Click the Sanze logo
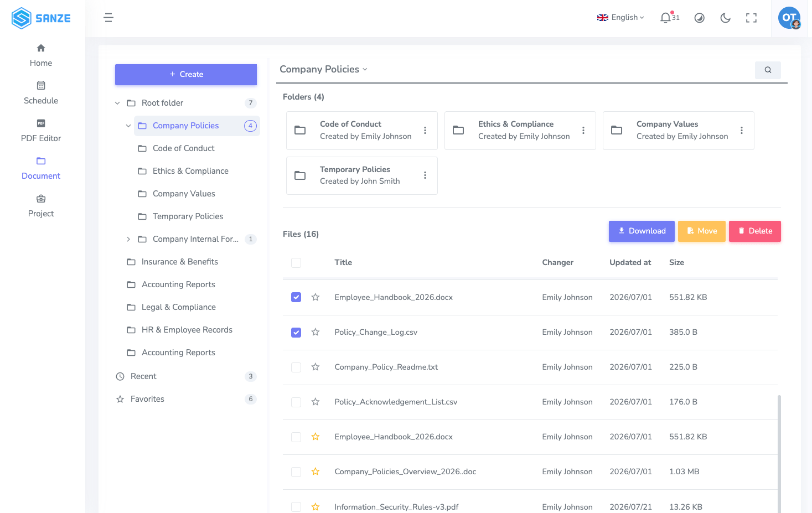 tap(41, 18)
